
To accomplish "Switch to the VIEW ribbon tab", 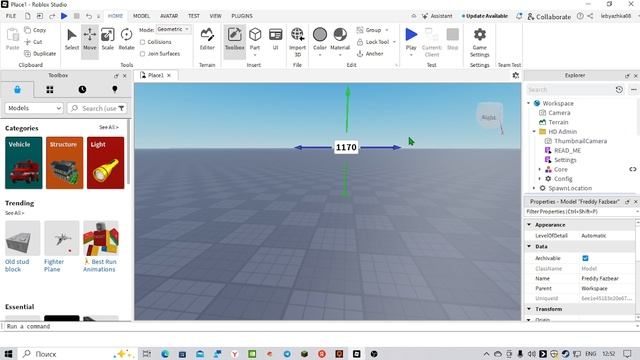I will click(x=216, y=16).
